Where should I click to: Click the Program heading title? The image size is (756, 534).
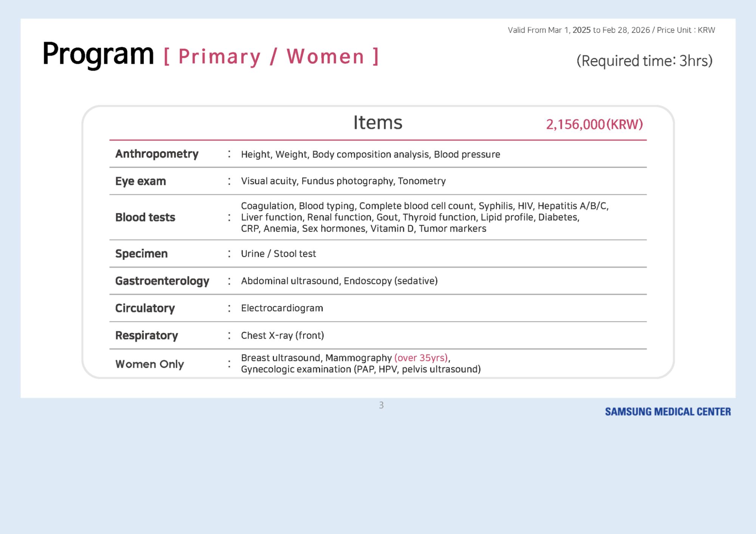tap(98, 55)
